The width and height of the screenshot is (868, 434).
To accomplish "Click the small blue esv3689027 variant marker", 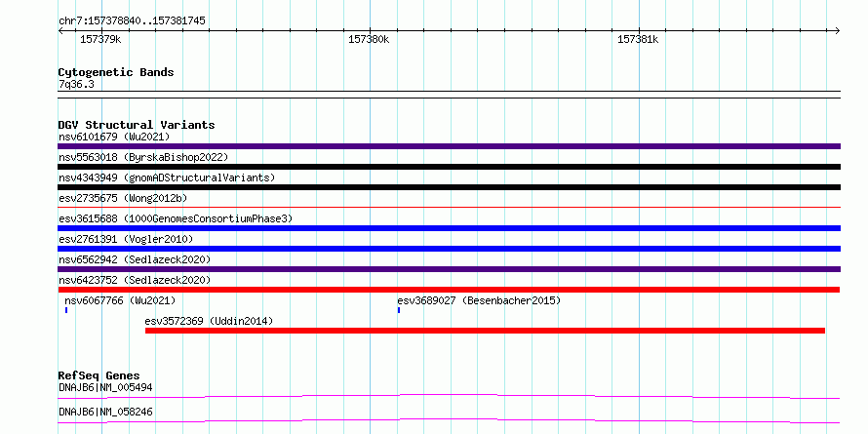I will click(x=399, y=310).
